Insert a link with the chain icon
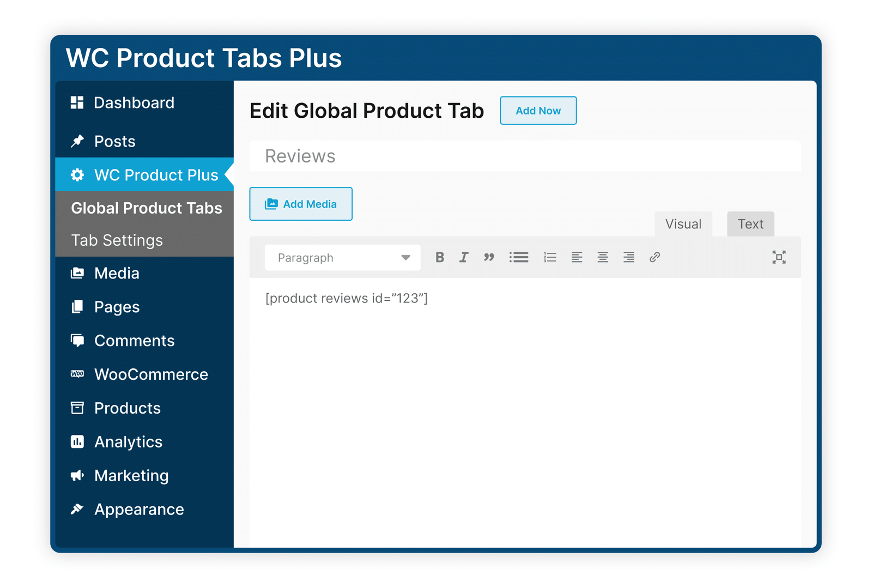This screenshot has height=588, width=872. (x=655, y=257)
